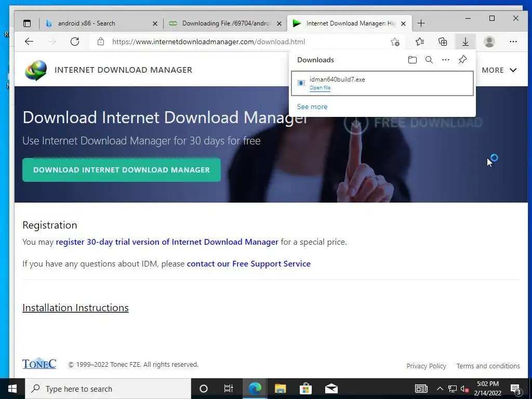Open contact our Free Support Service link
Image resolution: width=532 pixels, height=399 pixels.
coord(249,263)
